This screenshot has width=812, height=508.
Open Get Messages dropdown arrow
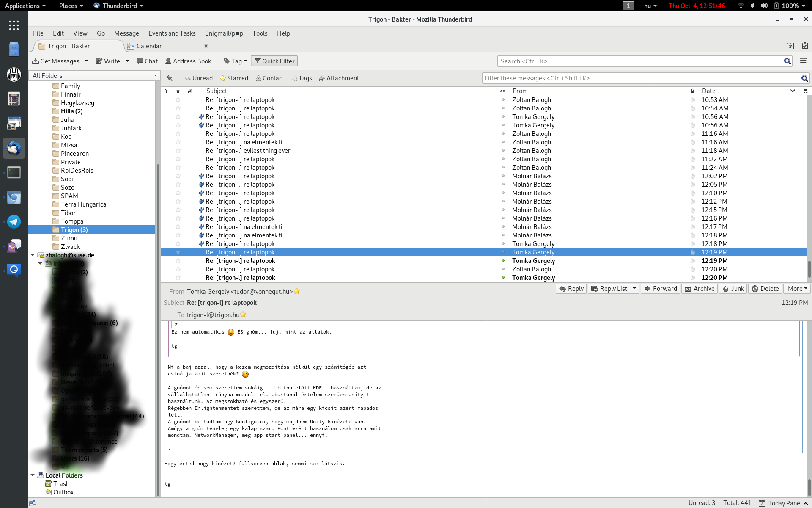tap(87, 61)
